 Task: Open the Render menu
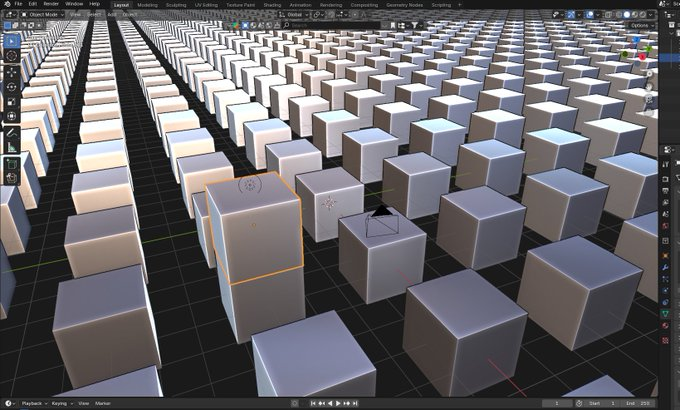[x=51, y=4]
